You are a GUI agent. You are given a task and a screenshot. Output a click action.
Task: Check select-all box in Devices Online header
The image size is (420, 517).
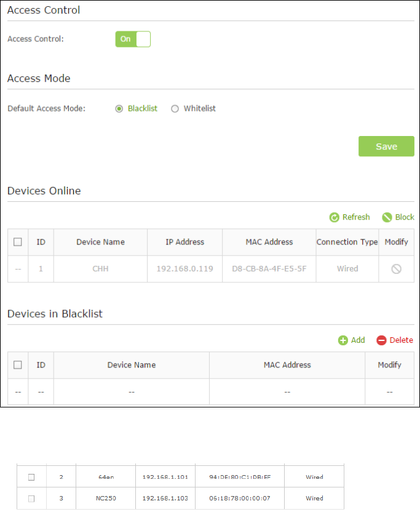click(x=18, y=242)
